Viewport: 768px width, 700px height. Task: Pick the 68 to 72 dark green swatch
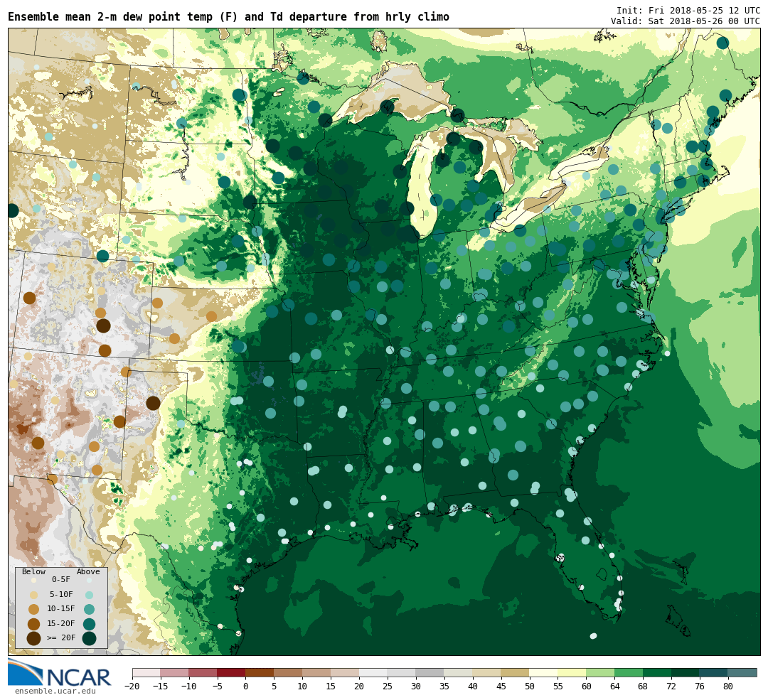pos(658,672)
